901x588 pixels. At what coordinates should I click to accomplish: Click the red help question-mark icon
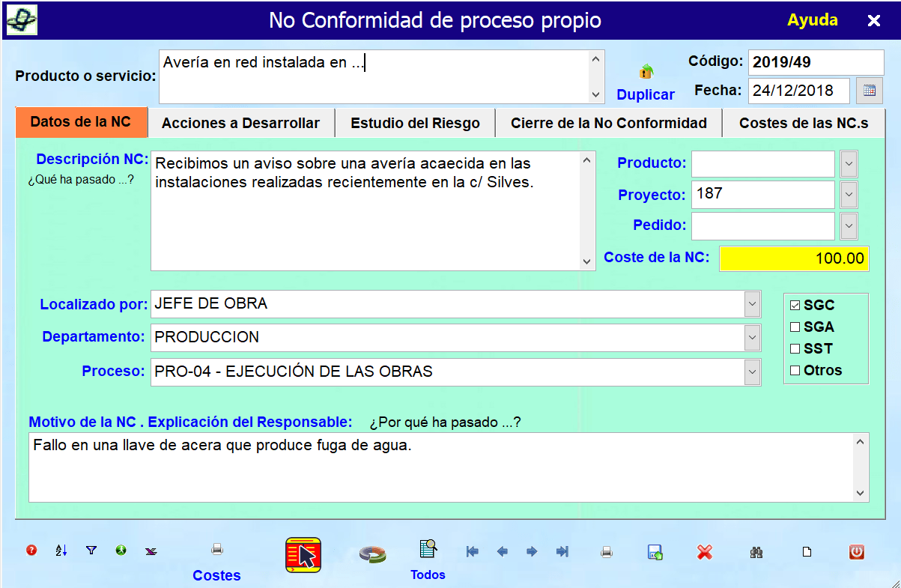[x=31, y=551]
